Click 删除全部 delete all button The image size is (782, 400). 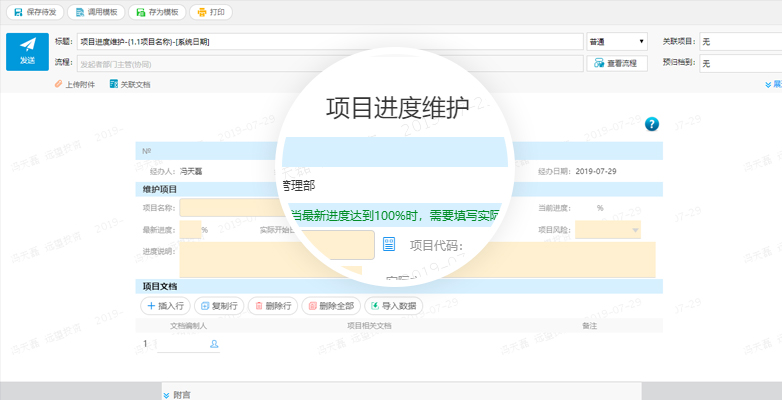pyautogui.click(x=330, y=306)
